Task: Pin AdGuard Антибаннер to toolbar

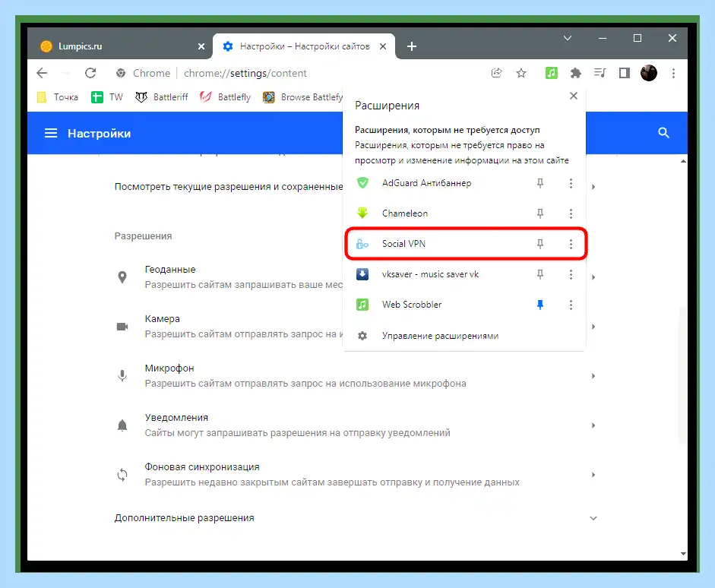Action: tap(540, 183)
